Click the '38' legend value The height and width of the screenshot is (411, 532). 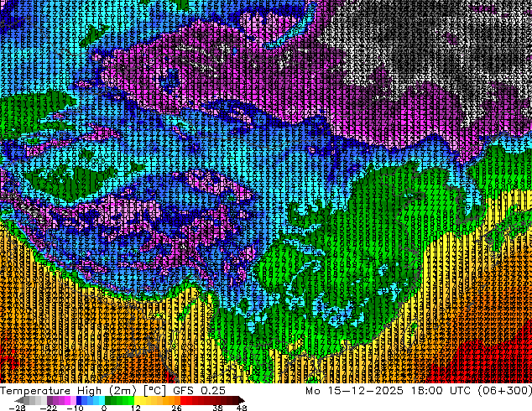point(218,408)
